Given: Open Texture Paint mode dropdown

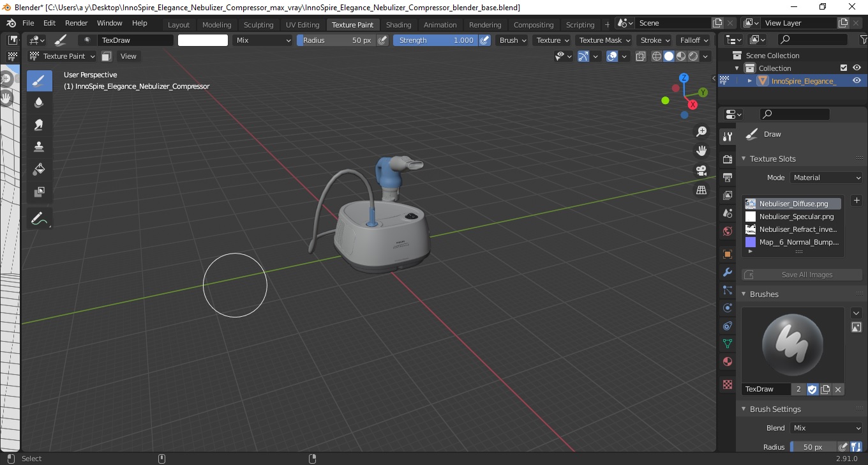Looking at the screenshot, I should tap(63, 56).
